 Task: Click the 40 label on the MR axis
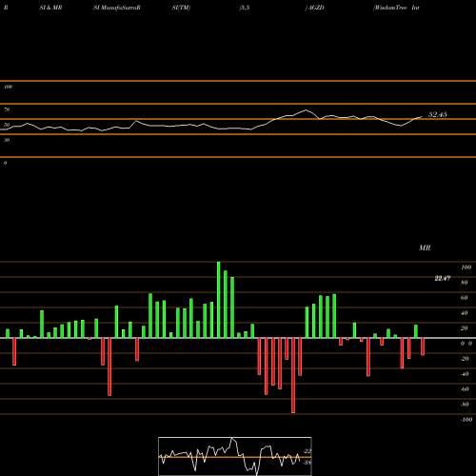coord(465,313)
